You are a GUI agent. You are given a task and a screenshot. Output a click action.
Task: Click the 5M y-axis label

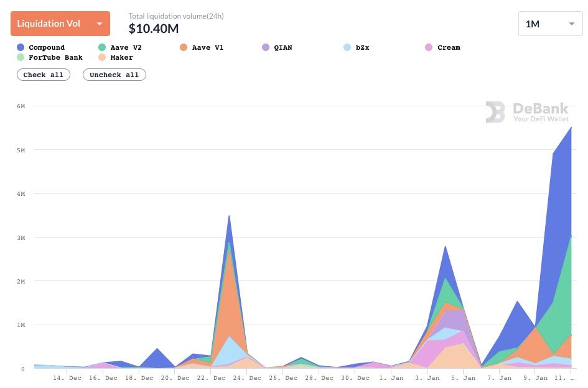pos(21,150)
